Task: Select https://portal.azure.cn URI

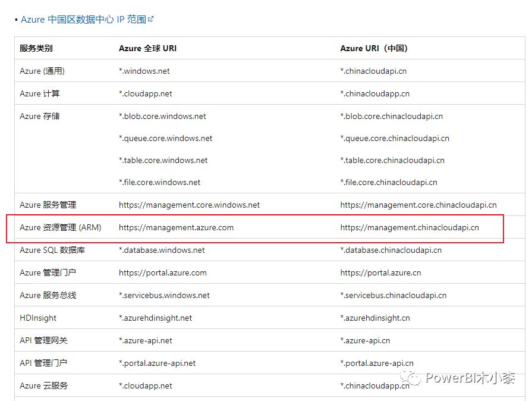Action: pos(380,272)
